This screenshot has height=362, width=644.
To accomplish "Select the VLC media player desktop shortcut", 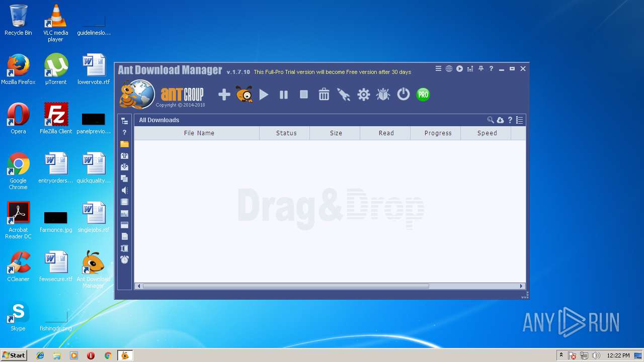I will (55, 23).
